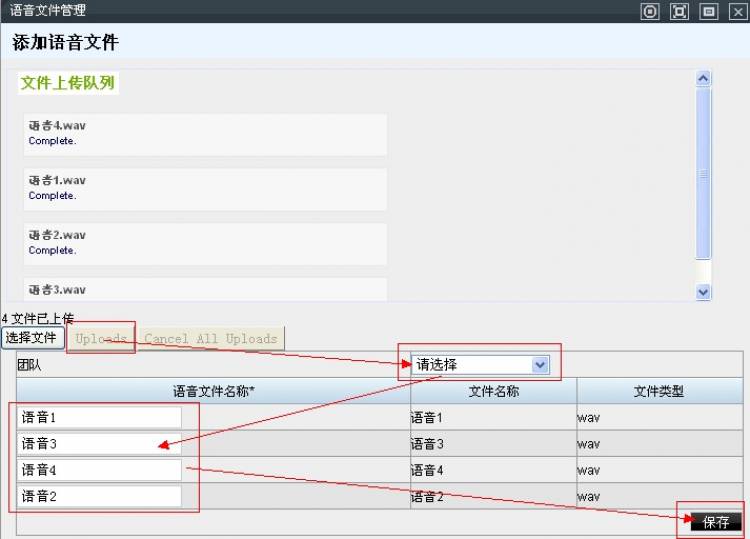Image resolution: width=750 pixels, height=539 pixels.
Task: Click the restore window icon in title bar
Action: [708, 11]
